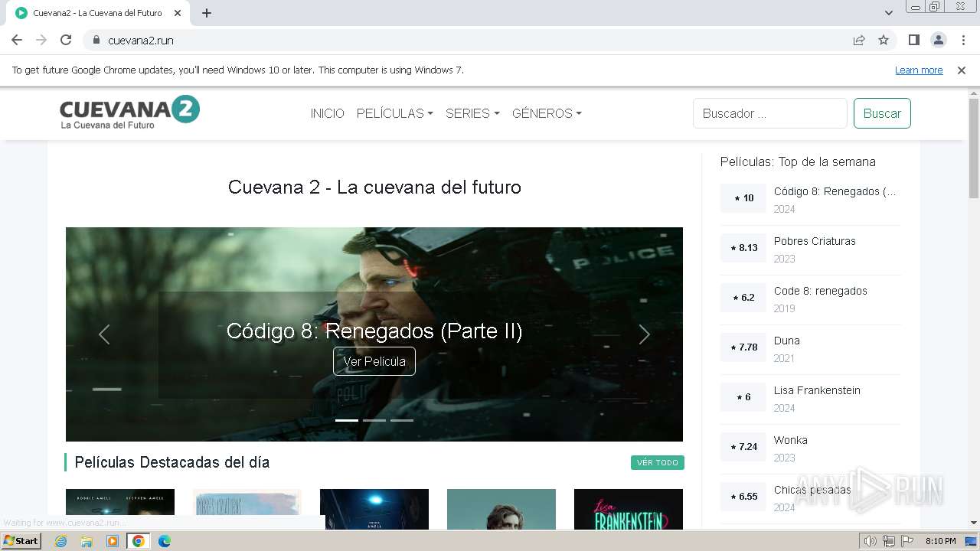Select the first carousel indicator
The image size is (980, 551).
tap(347, 420)
